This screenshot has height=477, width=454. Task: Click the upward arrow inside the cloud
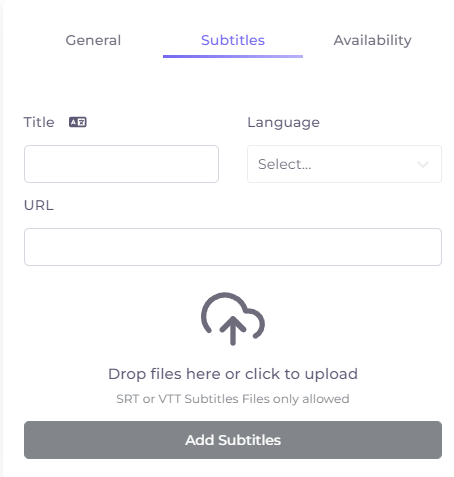point(233,330)
